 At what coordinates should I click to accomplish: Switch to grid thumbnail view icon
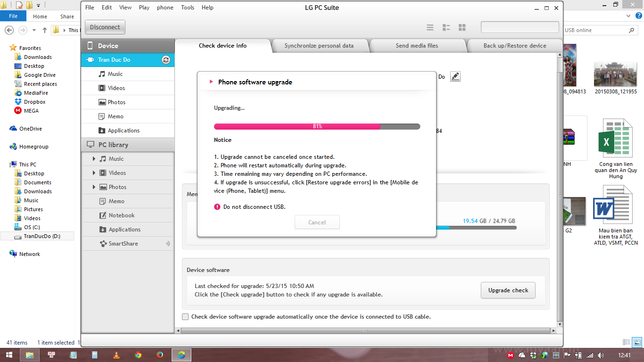coord(462,27)
